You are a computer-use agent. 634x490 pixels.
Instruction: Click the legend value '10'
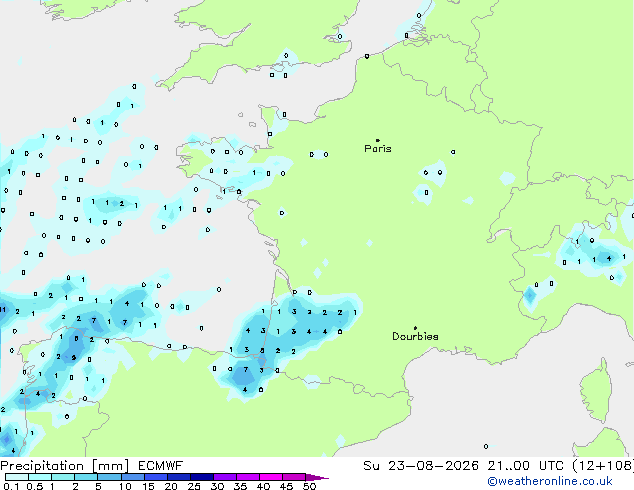tap(125, 486)
